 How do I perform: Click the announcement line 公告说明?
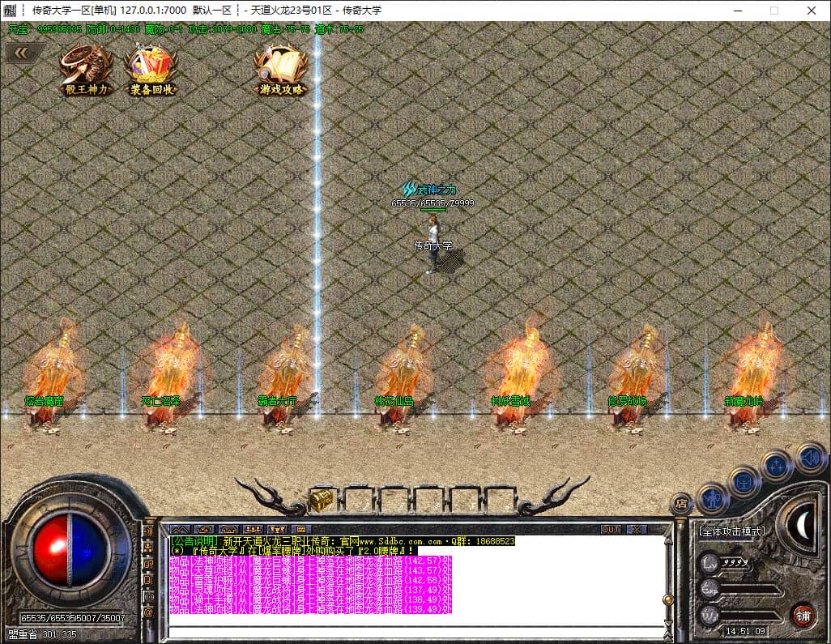(x=343, y=541)
